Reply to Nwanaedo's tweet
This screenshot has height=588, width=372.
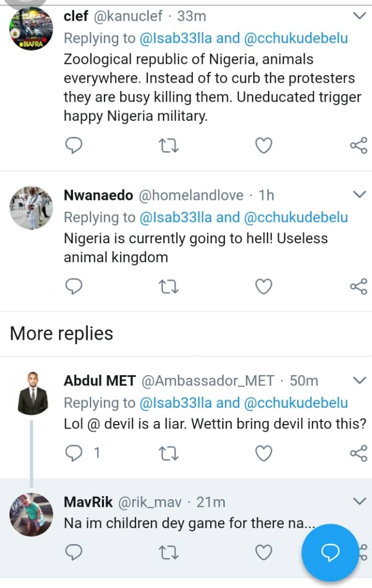point(73,286)
